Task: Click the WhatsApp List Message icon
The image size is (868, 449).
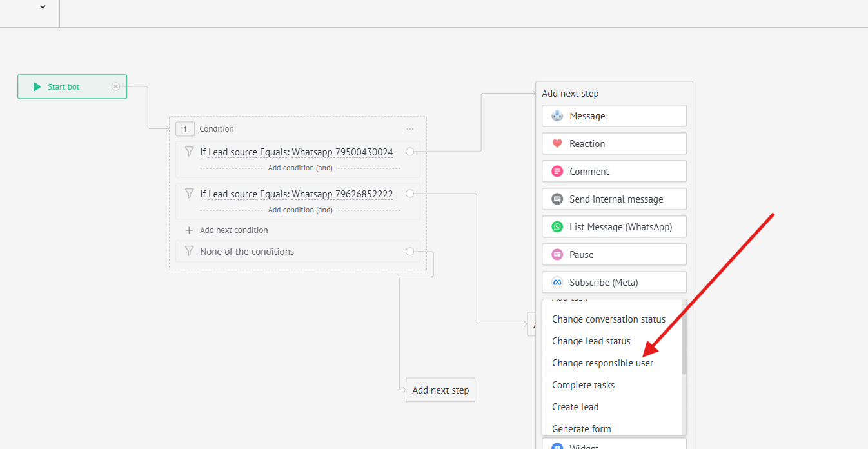Action: point(557,227)
